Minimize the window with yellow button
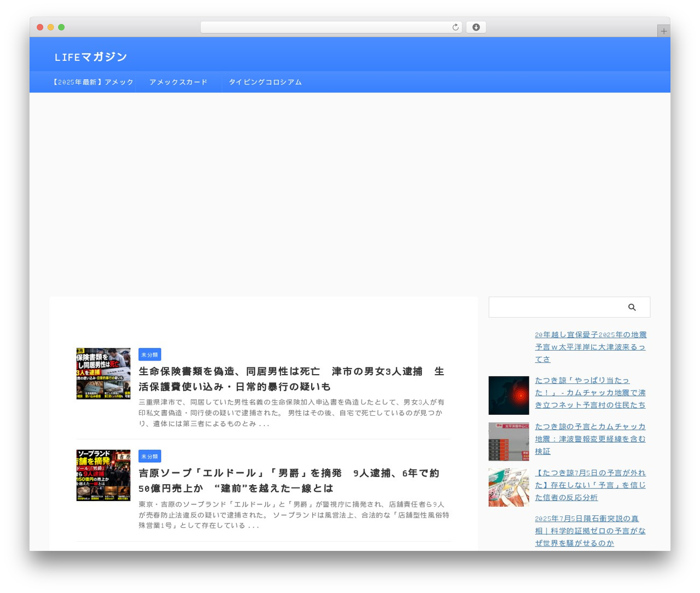The width and height of the screenshot is (700, 593). [x=51, y=27]
